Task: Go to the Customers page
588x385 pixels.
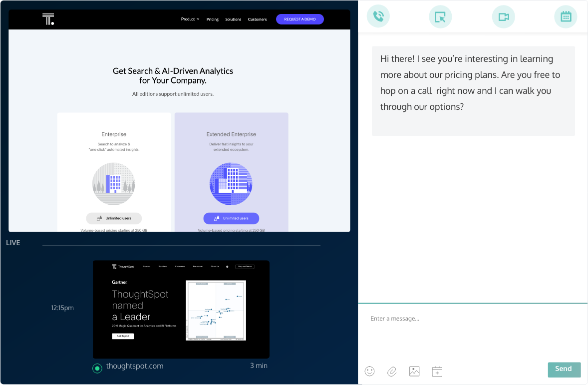Action: pyautogui.click(x=257, y=19)
